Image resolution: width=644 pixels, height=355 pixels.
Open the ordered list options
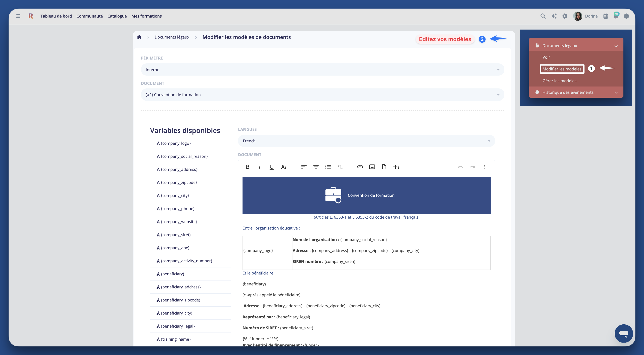coord(328,167)
